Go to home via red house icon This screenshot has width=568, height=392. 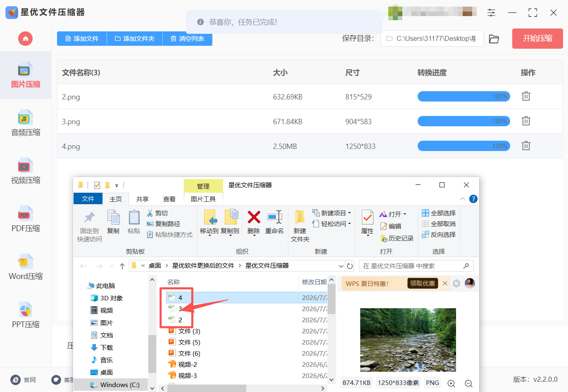click(25, 39)
